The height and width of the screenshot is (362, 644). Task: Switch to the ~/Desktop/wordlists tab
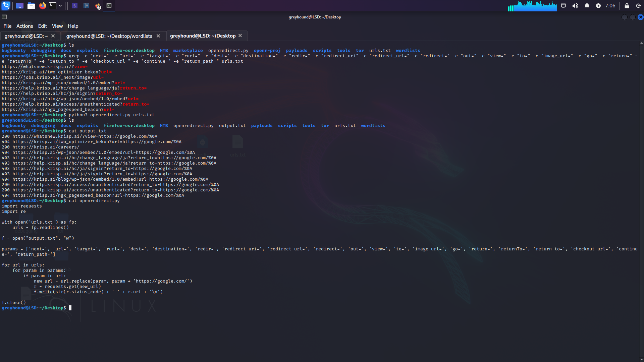(109, 36)
